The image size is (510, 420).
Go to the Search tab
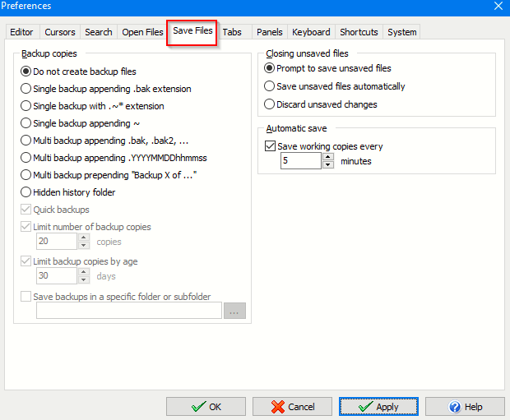[x=99, y=32]
